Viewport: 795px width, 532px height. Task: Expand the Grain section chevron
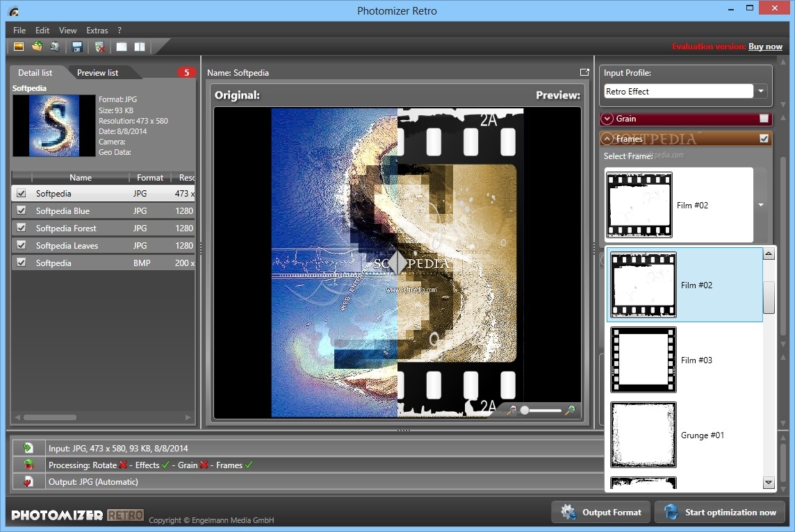point(607,119)
